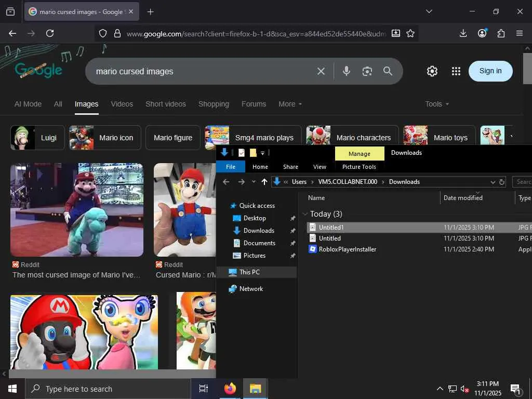Customize Explorer Quick Access Toolbar dropdown

point(262,153)
